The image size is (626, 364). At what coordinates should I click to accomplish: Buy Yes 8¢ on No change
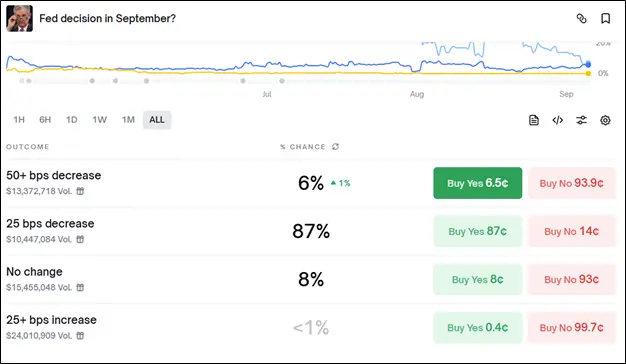click(477, 279)
